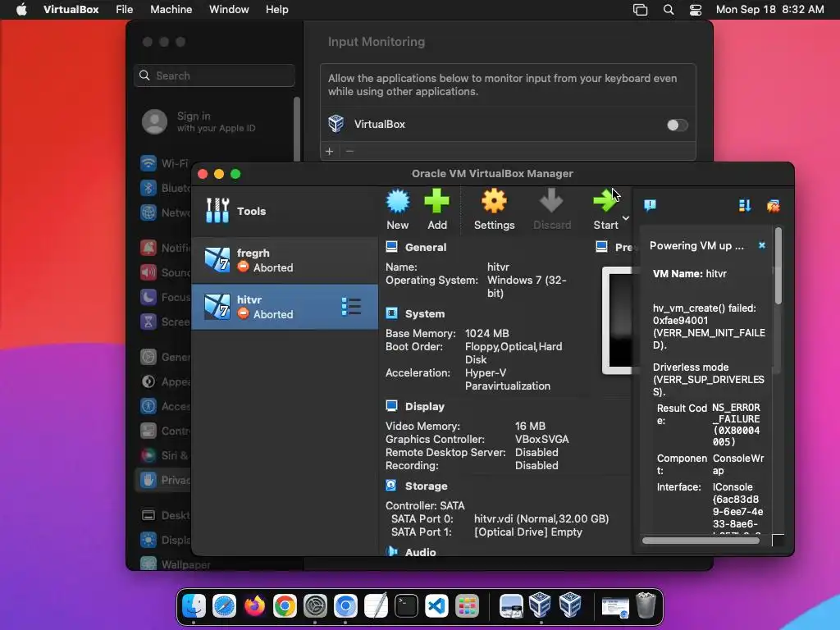Open Launchpad from the Dock

point(467,606)
